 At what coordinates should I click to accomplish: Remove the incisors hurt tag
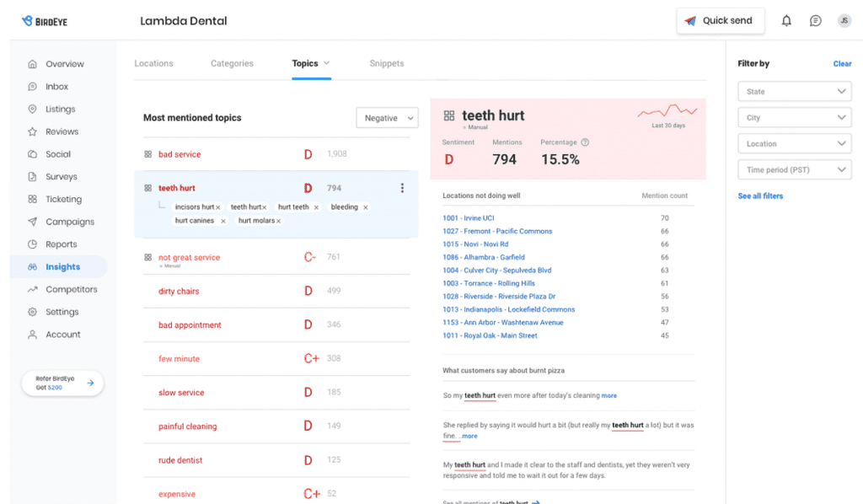pos(217,207)
